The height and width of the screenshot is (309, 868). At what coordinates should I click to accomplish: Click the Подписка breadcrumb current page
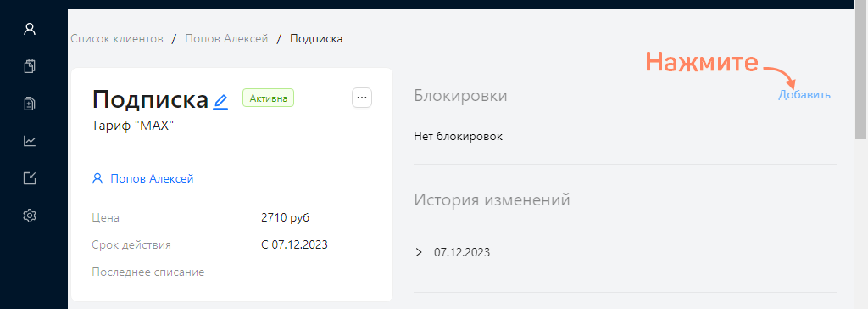tap(316, 39)
